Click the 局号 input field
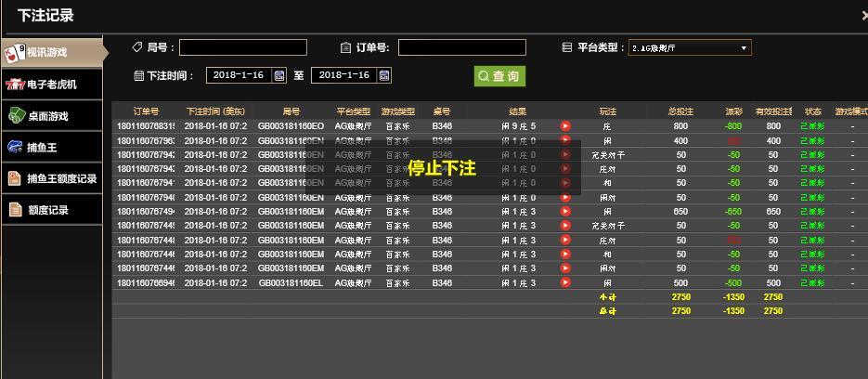868x379 pixels. (242, 47)
